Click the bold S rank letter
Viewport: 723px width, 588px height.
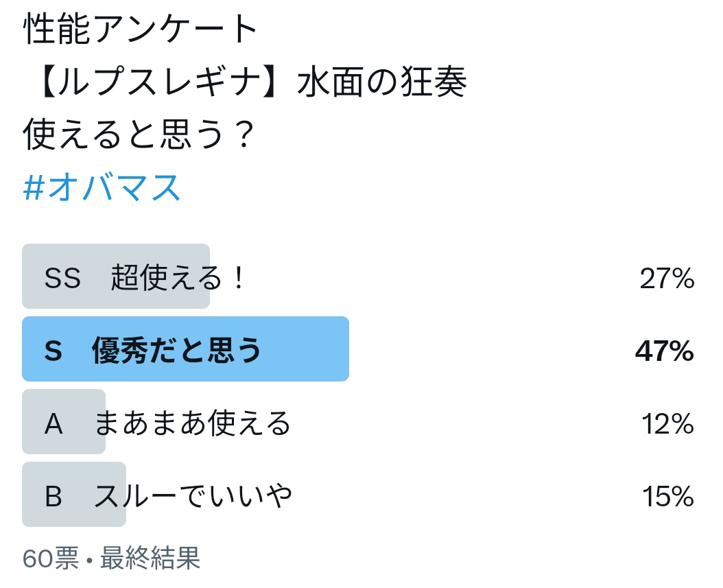(x=53, y=351)
